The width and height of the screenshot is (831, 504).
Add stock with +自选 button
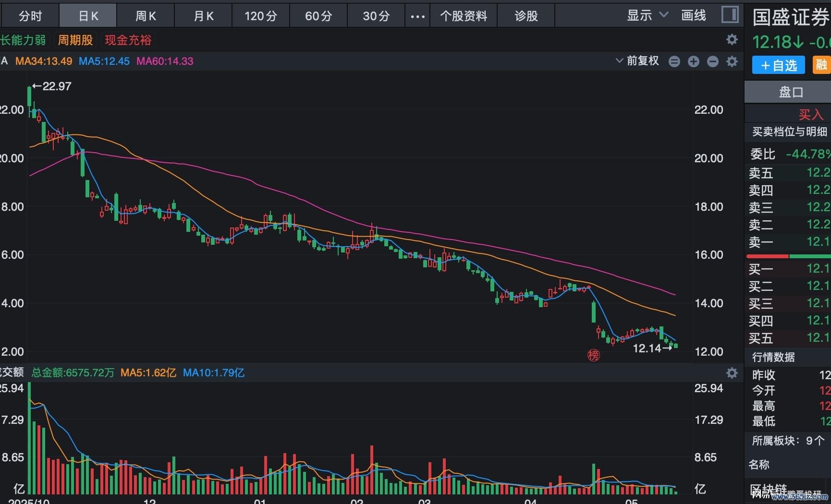[x=778, y=65]
